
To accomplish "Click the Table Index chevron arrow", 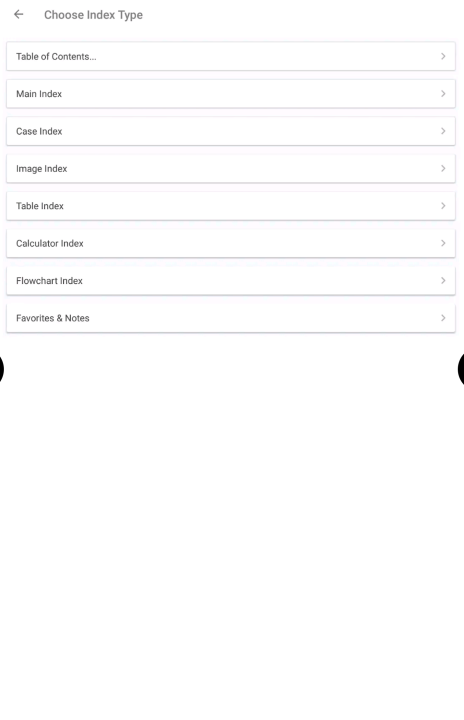I will coord(443,206).
